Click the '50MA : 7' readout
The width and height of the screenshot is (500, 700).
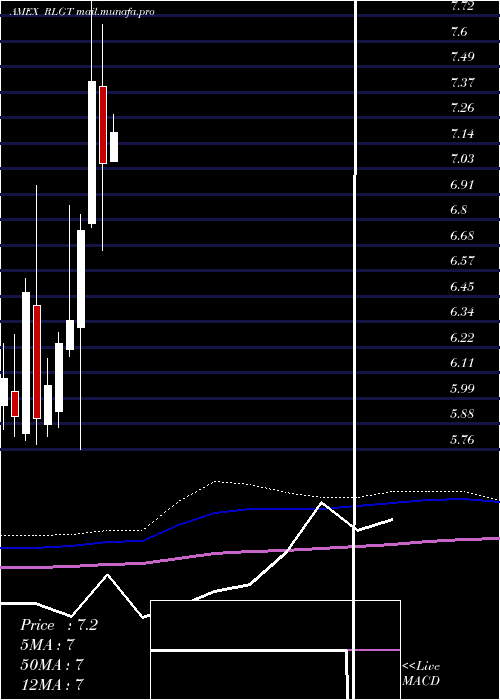[x=52, y=664]
